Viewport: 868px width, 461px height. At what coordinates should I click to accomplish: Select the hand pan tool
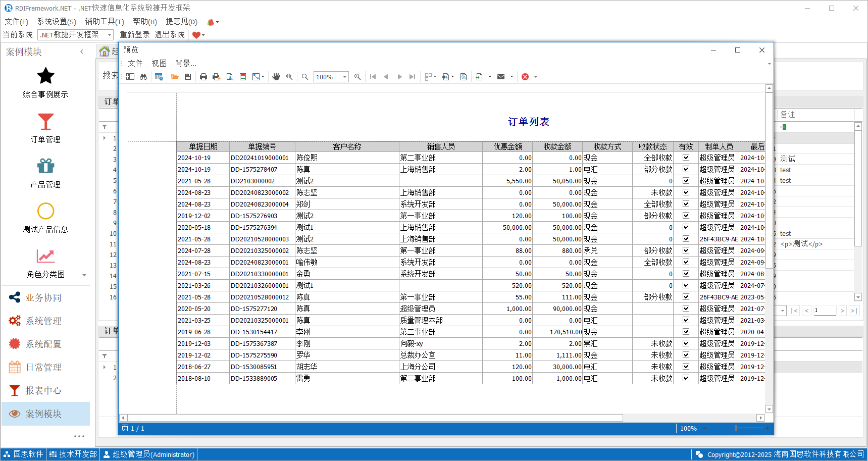(276, 77)
